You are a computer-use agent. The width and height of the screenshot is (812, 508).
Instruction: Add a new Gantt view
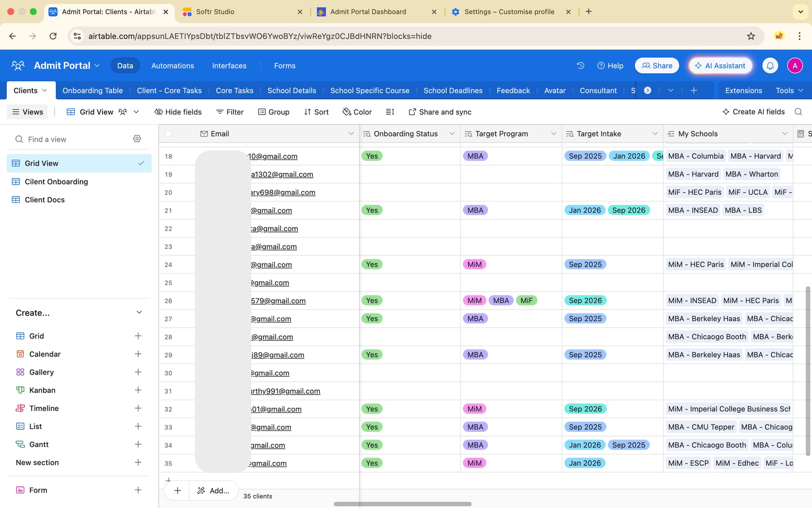point(138,444)
